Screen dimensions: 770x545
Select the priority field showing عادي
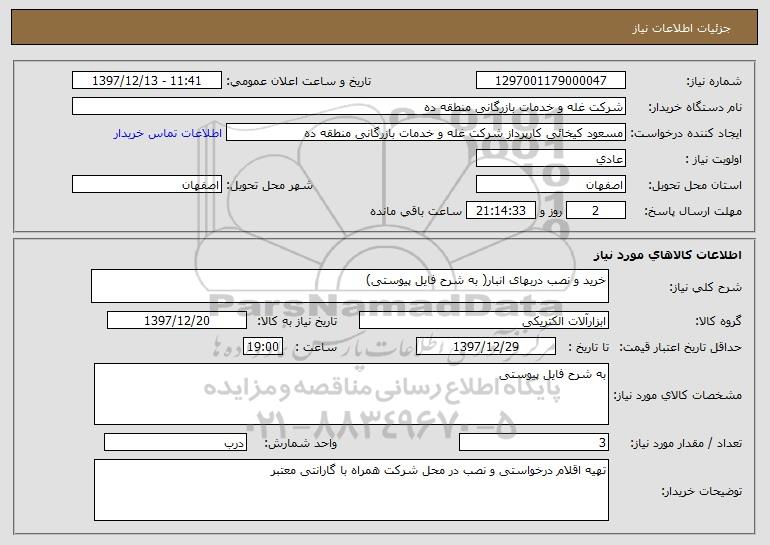click(550, 159)
